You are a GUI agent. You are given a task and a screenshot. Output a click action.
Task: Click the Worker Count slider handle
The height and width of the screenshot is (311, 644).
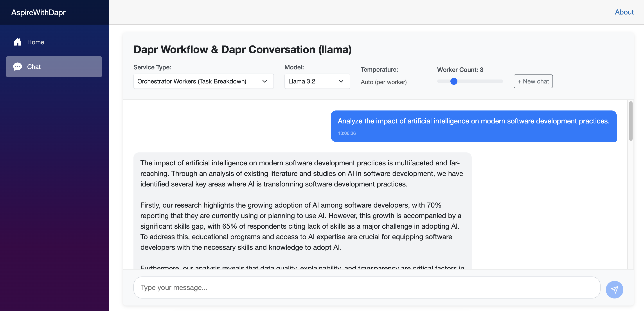(453, 81)
